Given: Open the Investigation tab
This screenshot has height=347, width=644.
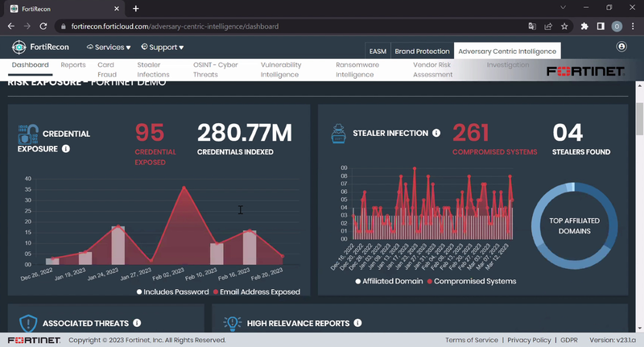Looking at the screenshot, I should [508, 65].
